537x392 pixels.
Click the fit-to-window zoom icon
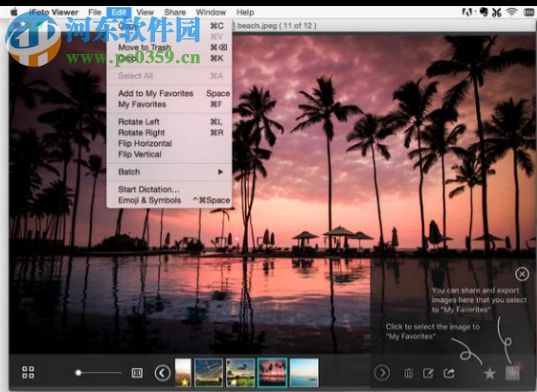137,372
